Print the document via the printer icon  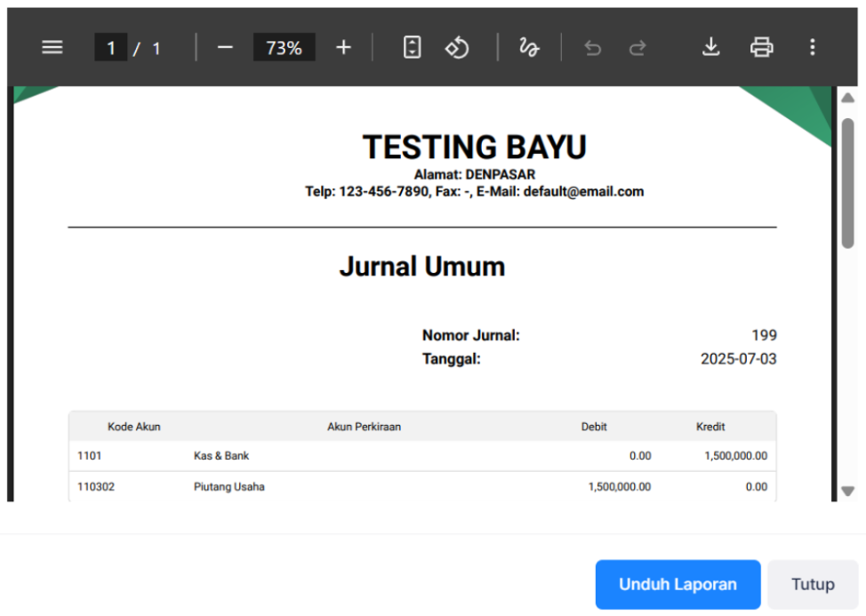tap(761, 47)
